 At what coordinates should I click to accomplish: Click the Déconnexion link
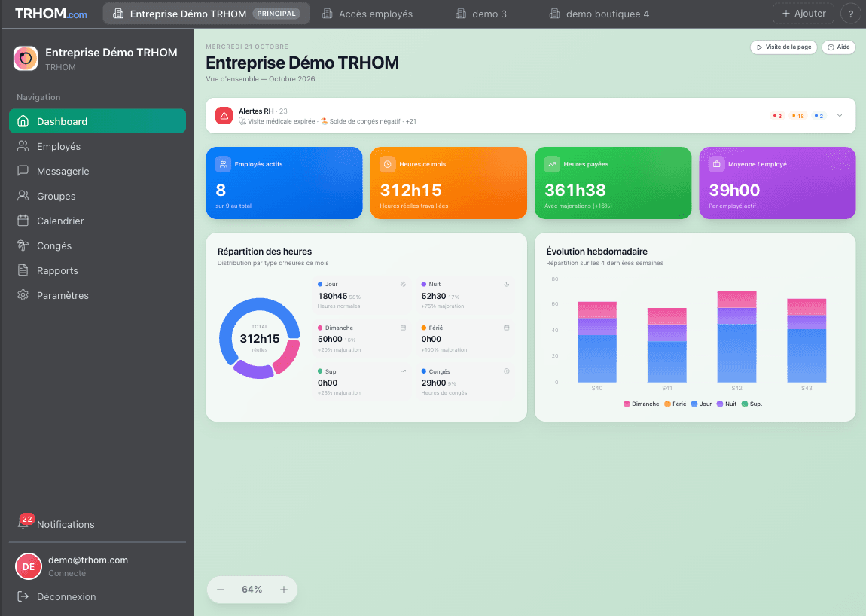pyautogui.click(x=56, y=596)
